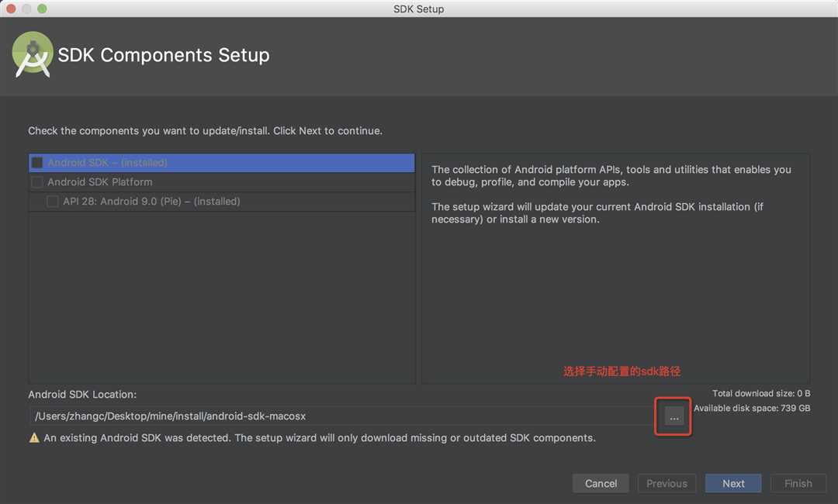The width and height of the screenshot is (838, 504).
Task: Close the SDK Setup window
Action: [11, 9]
